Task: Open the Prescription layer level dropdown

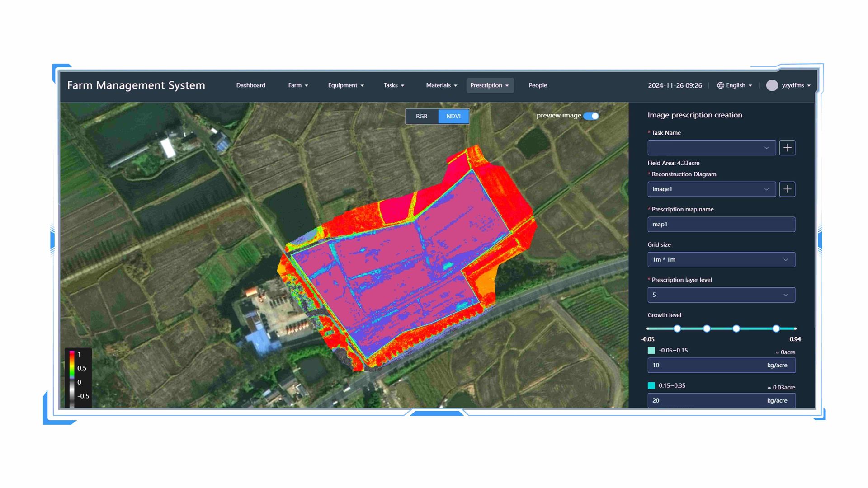Action: (x=721, y=295)
